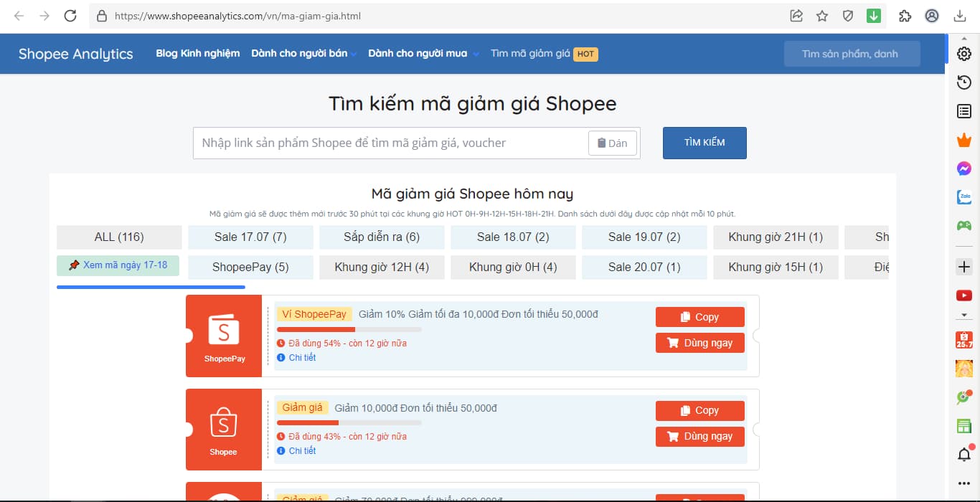This screenshot has width=980, height=502.
Task: Reload the page
Action: point(70,16)
